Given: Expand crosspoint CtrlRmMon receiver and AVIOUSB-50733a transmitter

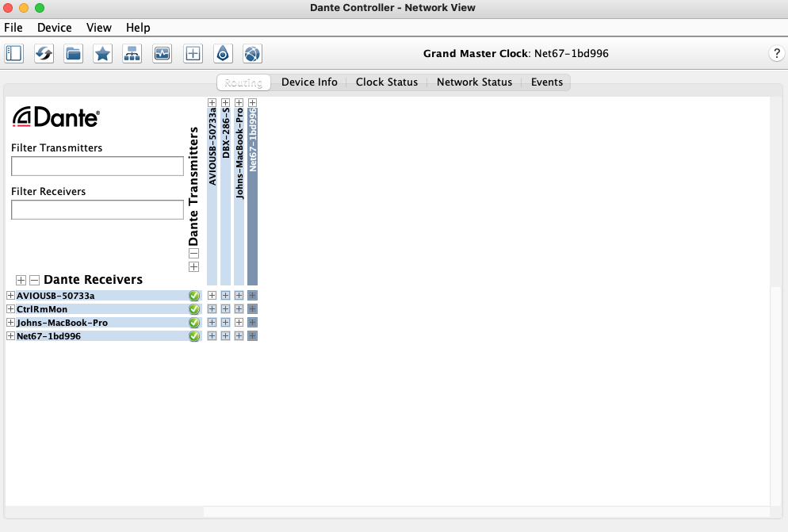Looking at the screenshot, I should 212,308.
